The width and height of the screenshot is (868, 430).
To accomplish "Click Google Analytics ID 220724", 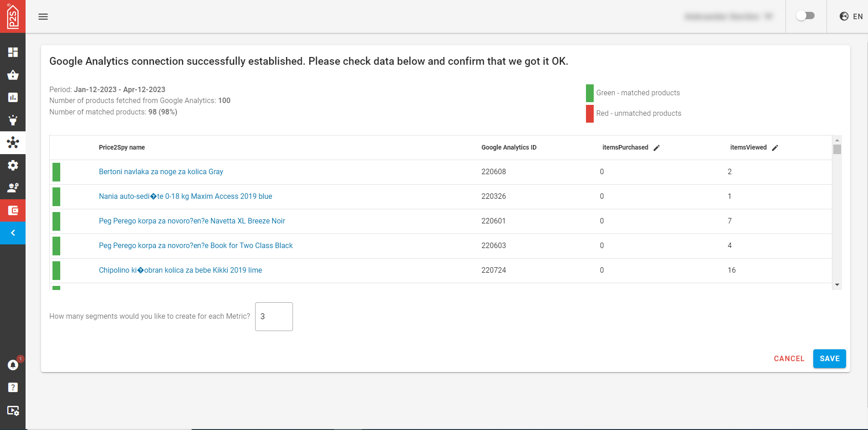I will coord(494,270).
